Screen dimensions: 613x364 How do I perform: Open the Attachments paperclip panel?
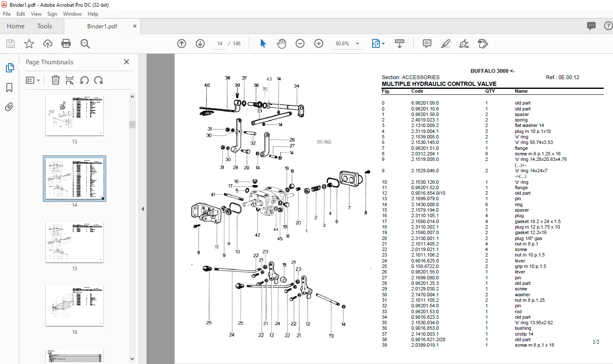pos(9,107)
